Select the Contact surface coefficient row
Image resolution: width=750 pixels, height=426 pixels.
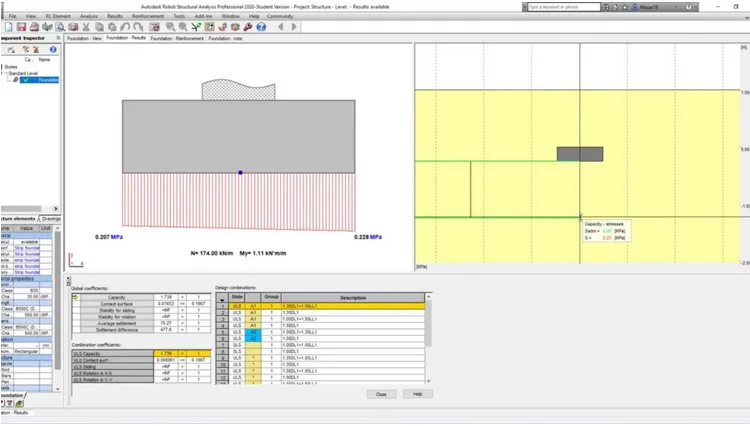click(x=141, y=304)
